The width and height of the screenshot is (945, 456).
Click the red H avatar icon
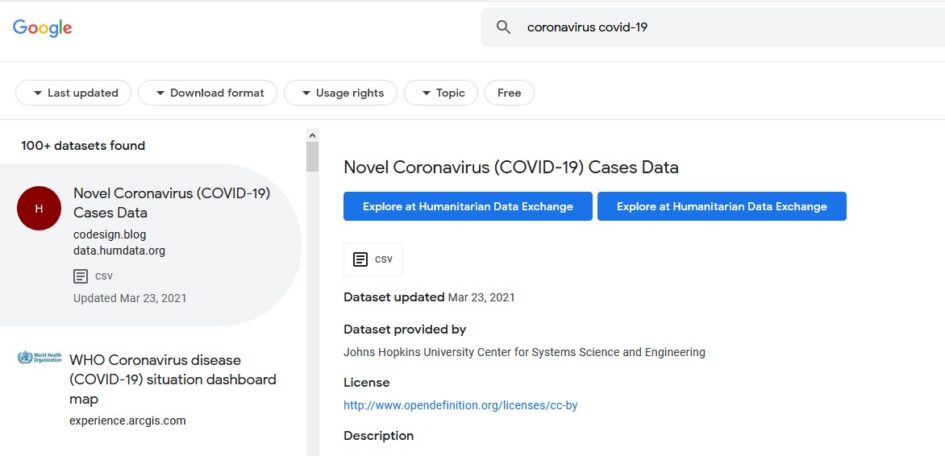pyautogui.click(x=39, y=208)
